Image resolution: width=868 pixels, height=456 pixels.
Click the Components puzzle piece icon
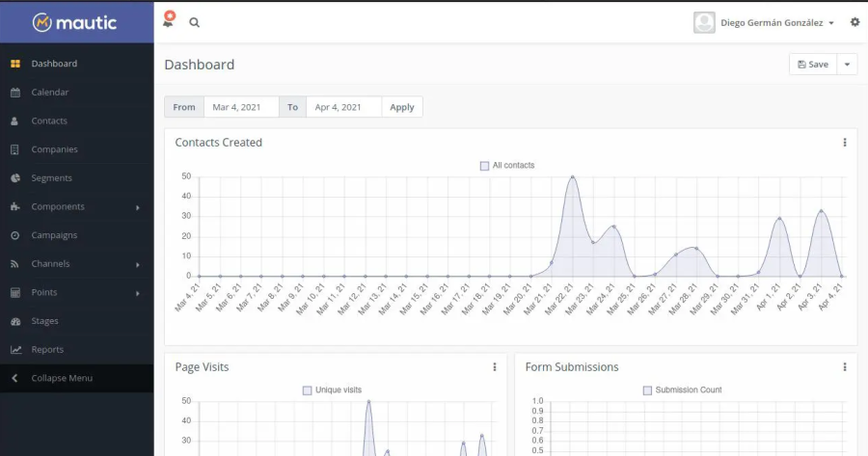pyautogui.click(x=15, y=207)
